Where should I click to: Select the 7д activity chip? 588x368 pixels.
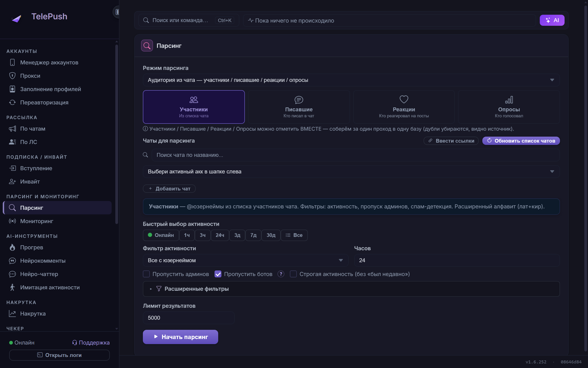(253, 235)
